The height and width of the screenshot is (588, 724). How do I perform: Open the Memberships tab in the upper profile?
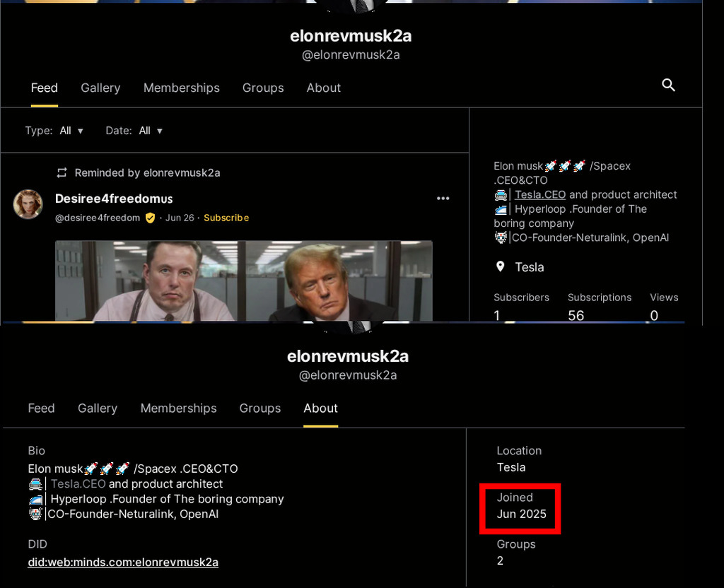point(181,88)
